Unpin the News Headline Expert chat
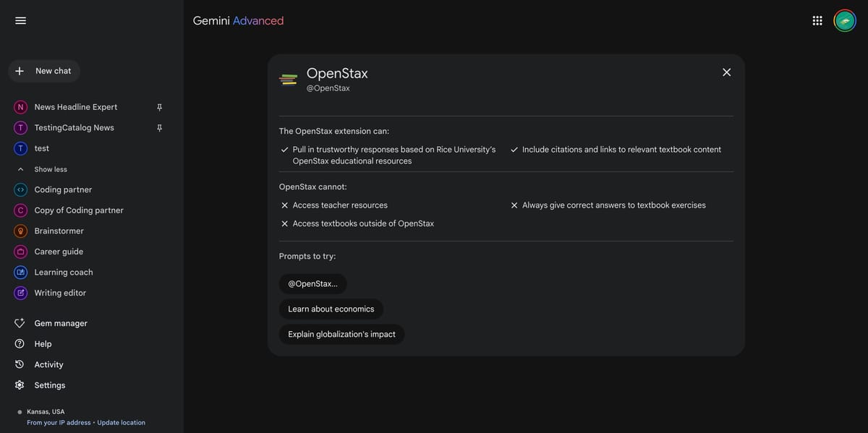 coord(158,106)
